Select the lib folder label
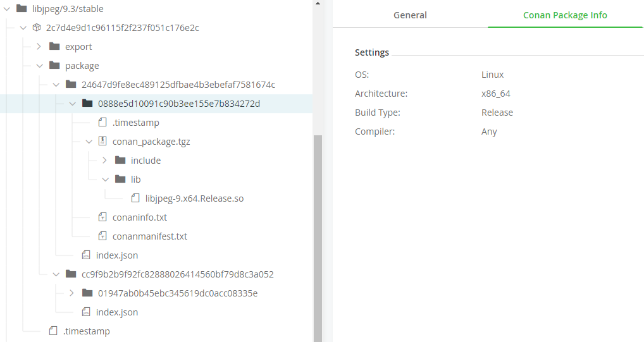 135,180
